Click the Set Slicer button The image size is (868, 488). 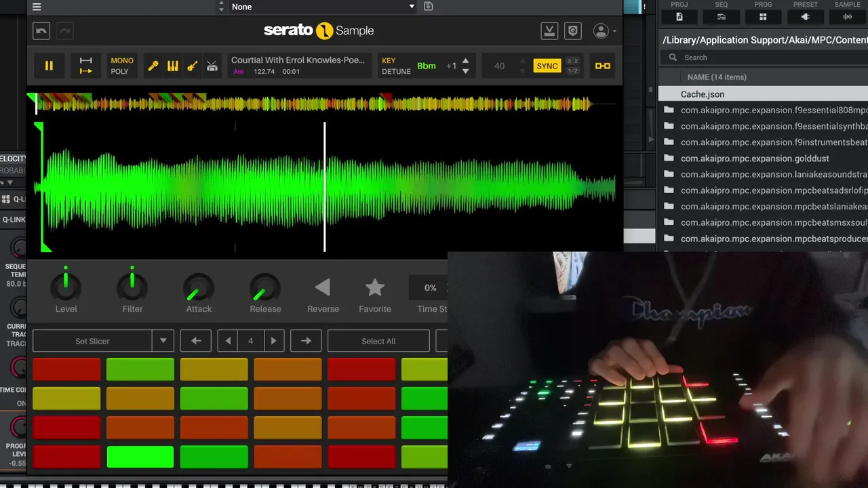[92, 341]
